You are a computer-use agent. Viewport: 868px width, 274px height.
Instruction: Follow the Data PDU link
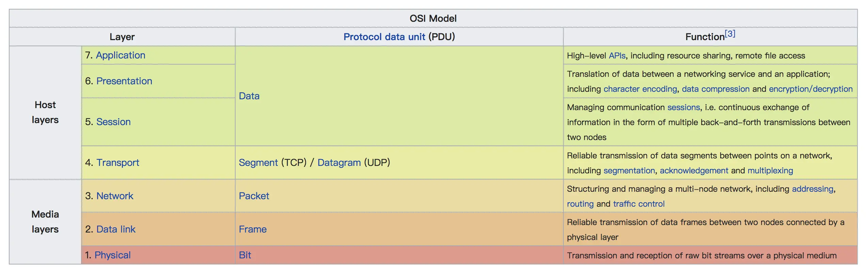tap(249, 96)
